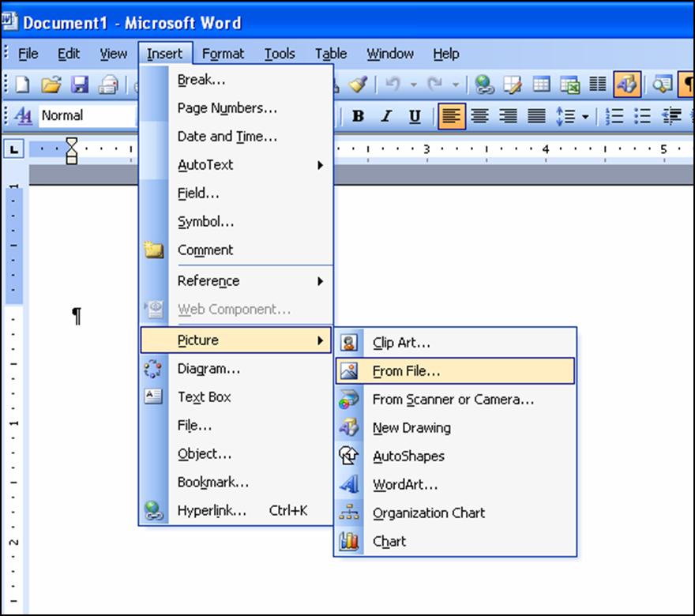
Task: Select AutoShapes submenu entry
Action: point(455,456)
